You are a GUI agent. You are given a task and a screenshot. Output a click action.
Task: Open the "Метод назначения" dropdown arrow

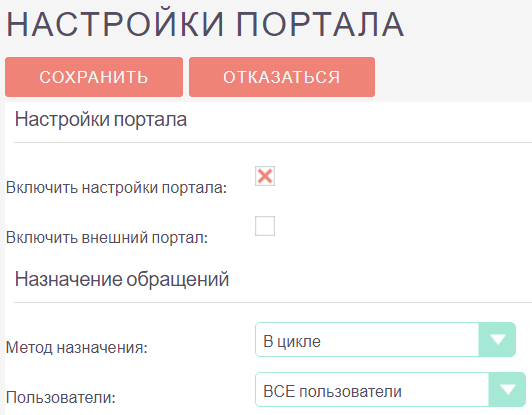point(497,340)
